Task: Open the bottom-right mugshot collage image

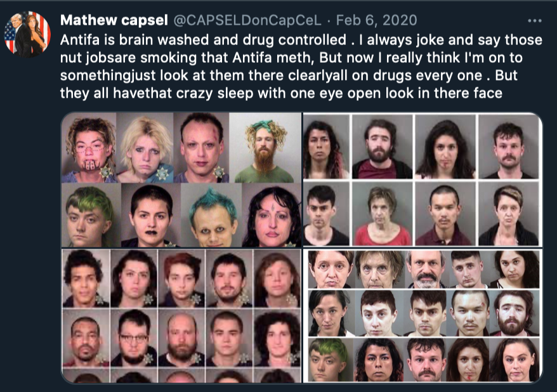Action: [x=423, y=316]
